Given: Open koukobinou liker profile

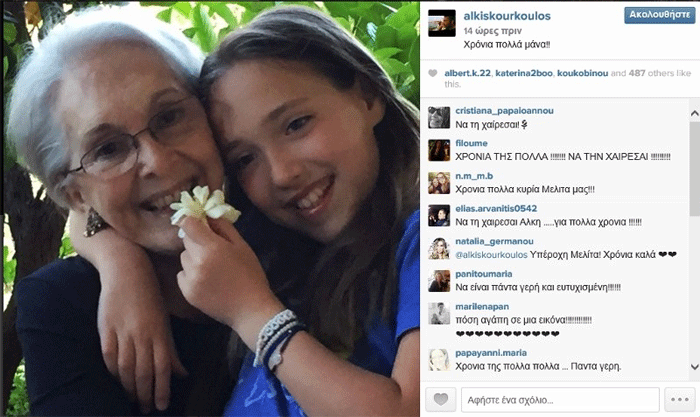Looking at the screenshot, I should [x=582, y=73].
